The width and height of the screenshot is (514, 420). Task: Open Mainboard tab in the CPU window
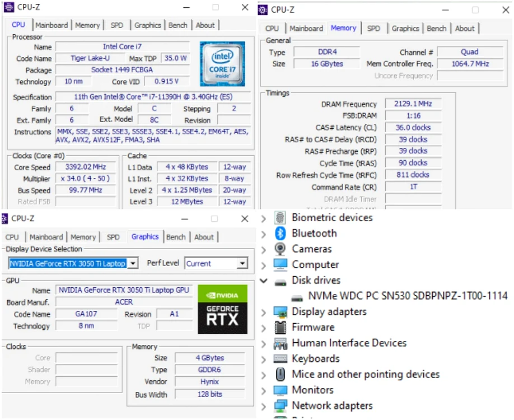pos(52,25)
